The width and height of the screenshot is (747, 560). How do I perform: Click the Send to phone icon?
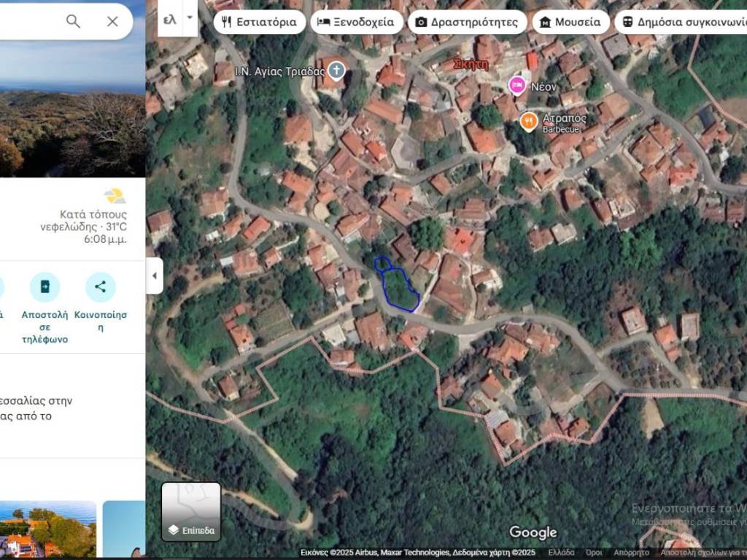44,287
